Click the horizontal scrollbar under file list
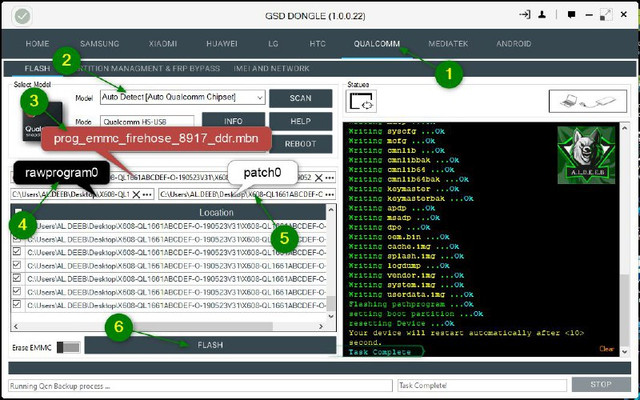 click(150, 325)
